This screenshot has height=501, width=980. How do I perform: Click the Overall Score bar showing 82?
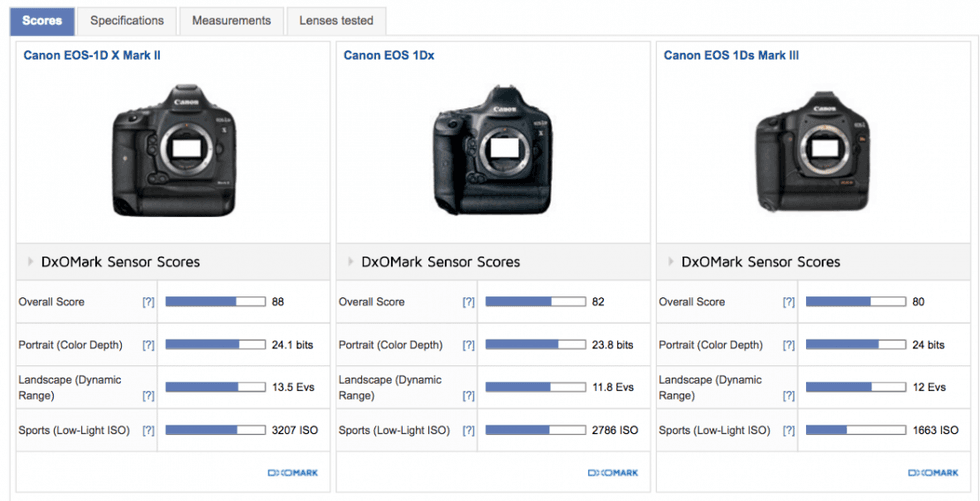click(536, 302)
